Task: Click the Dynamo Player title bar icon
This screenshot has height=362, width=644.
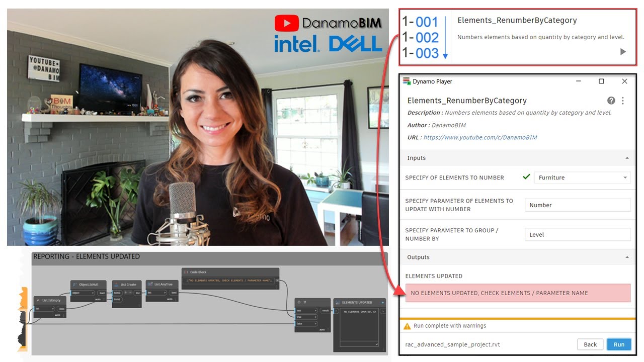Action: point(406,81)
